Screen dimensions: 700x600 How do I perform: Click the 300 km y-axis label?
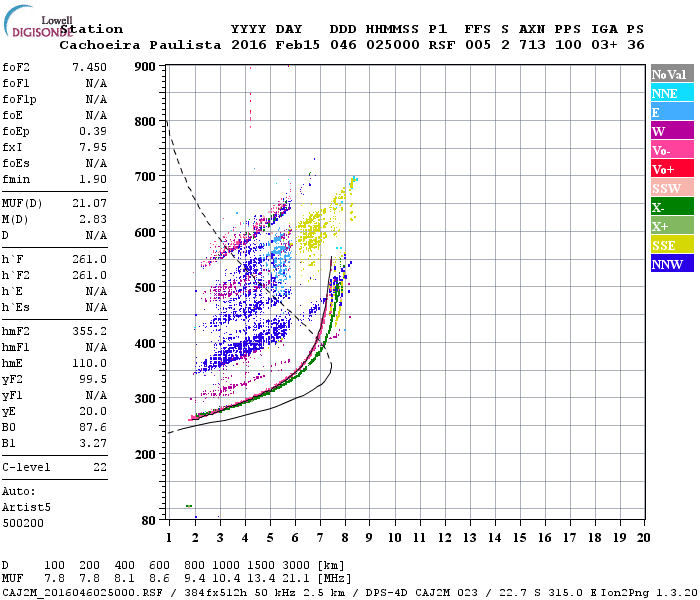pos(145,398)
